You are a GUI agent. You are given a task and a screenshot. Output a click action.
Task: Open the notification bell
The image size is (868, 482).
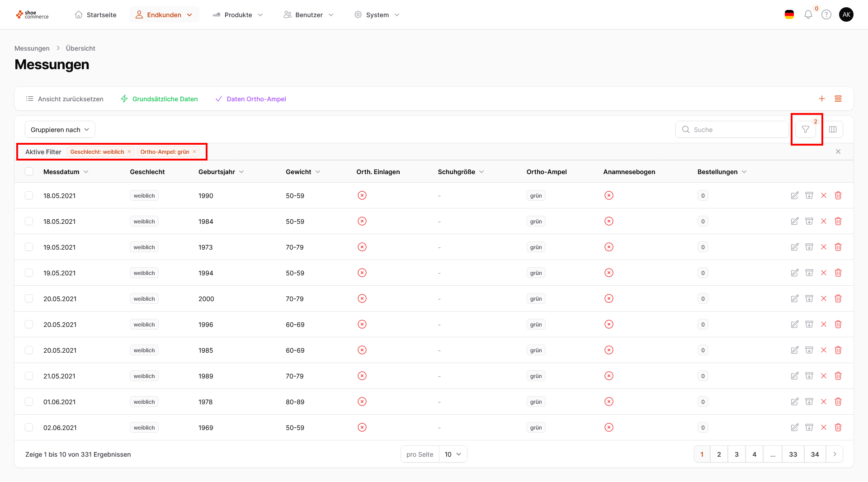(808, 15)
